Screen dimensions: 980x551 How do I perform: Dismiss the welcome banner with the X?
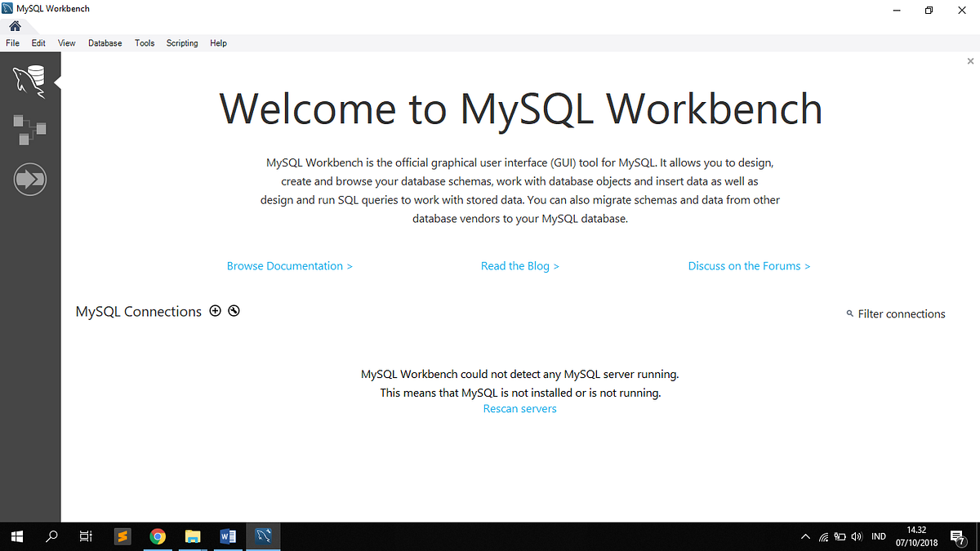(x=970, y=60)
